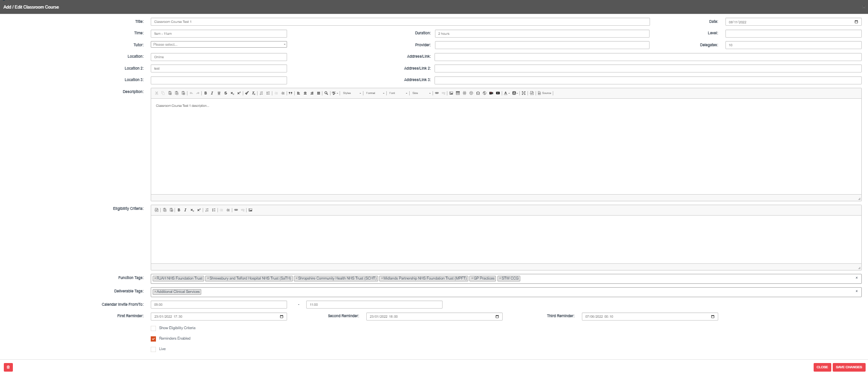Undo the last change in Description editor

click(x=191, y=93)
